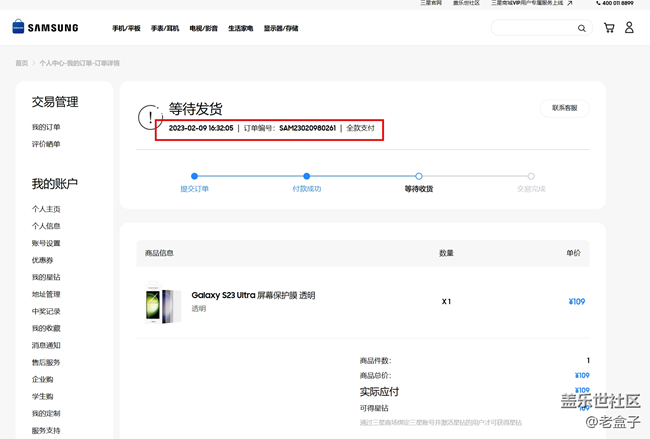Click the search input field
Viewport: 650px width, 439px height.
tap(535, 28)
